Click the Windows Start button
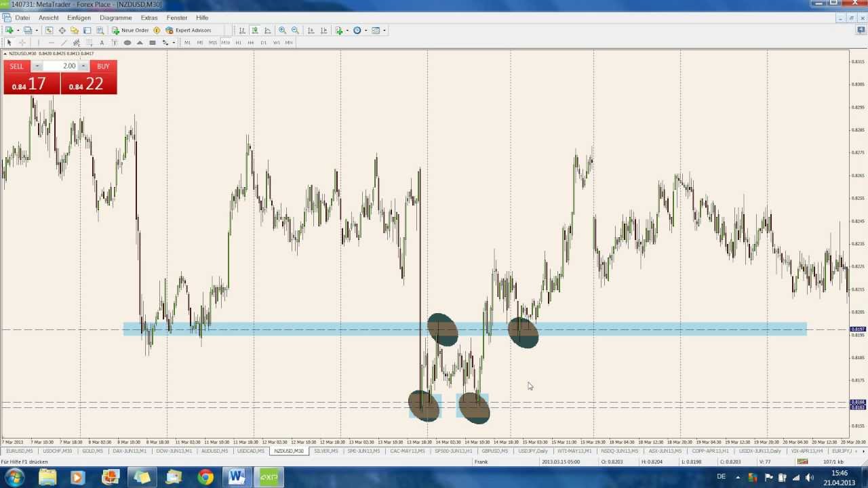This screenshot has height=488, width=868. click(14, 478)
